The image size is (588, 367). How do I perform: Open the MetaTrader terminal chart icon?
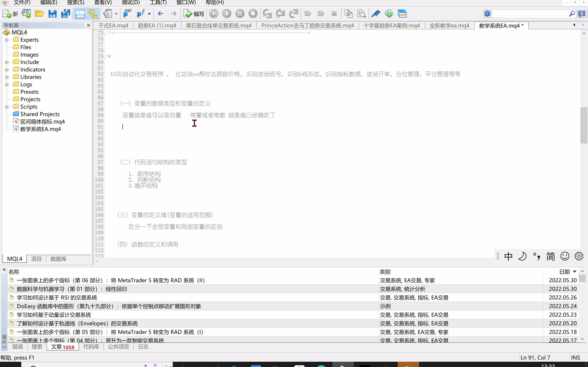pos(402,14)
